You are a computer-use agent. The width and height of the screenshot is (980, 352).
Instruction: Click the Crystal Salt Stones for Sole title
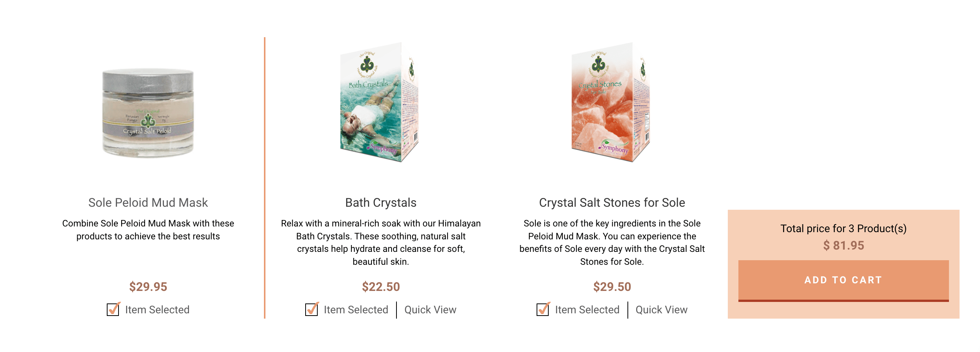612,203
